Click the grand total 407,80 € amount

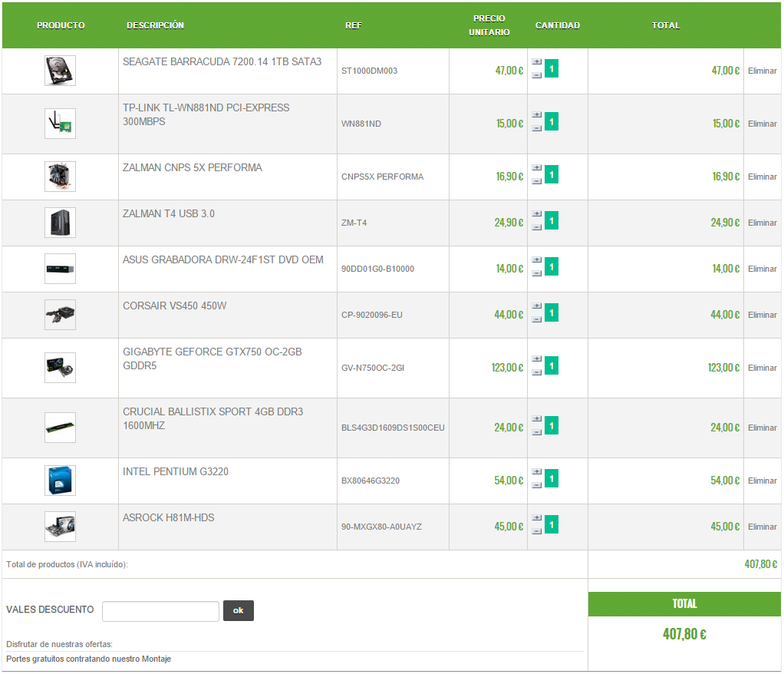(684, 635)
